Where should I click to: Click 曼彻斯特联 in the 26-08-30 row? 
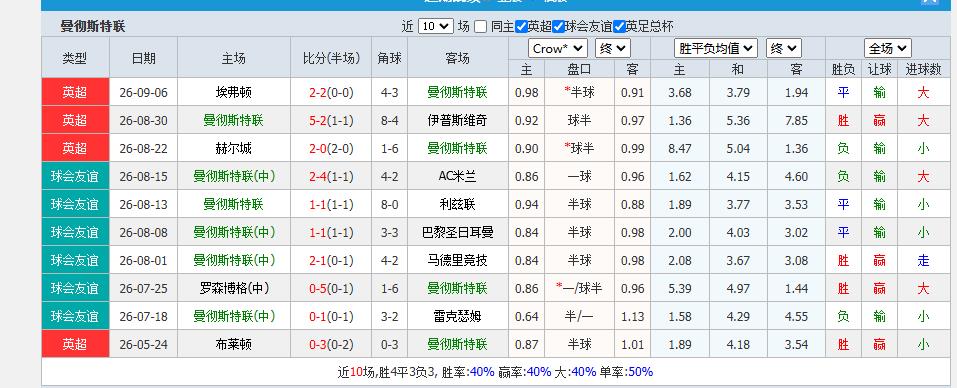(234, 121)
